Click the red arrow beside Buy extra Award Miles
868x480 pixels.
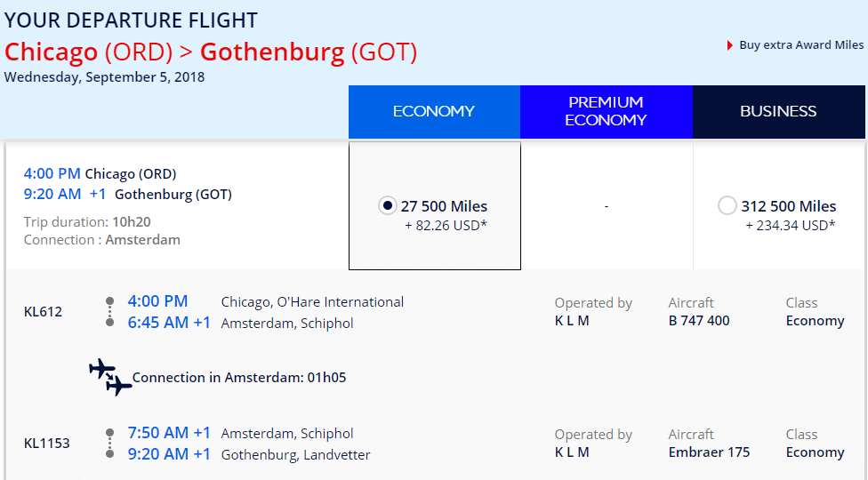click(730, 45)
